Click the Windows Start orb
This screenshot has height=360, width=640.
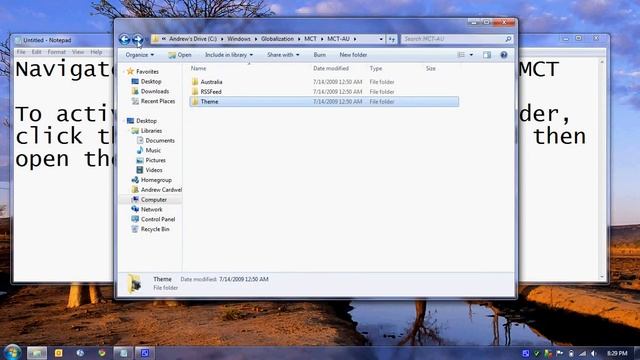tap(12, 352)
